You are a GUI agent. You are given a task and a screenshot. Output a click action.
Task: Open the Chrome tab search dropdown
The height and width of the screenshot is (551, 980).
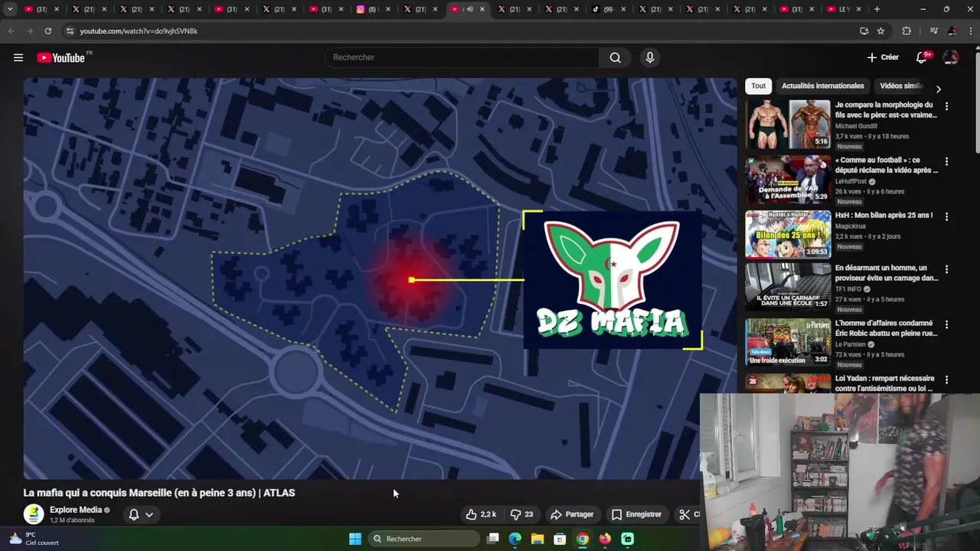10,9
